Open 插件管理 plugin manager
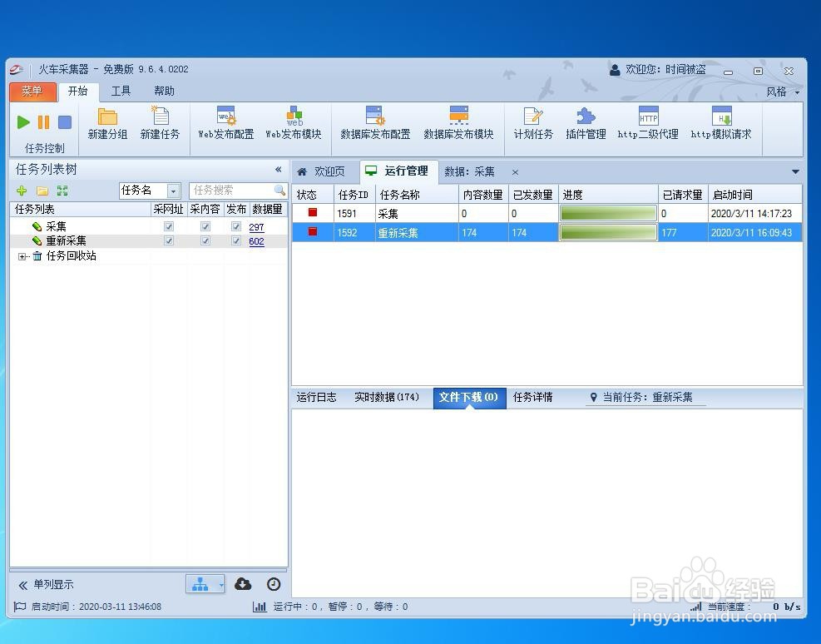Image resolution: width=821 pixels, height=644 pixels. [x=586, y=124]
